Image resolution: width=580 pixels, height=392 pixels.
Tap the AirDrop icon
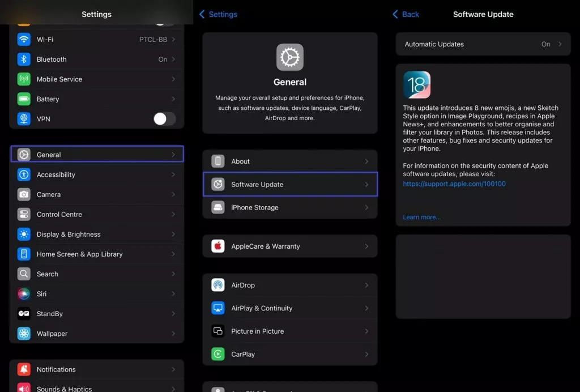click(x=217, y=285)
